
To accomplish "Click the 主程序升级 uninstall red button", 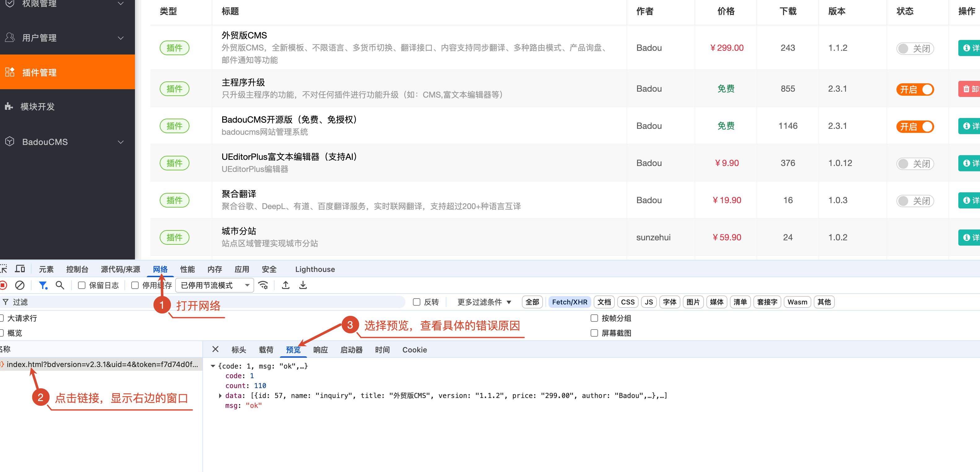I will click(x=969, y=89).
